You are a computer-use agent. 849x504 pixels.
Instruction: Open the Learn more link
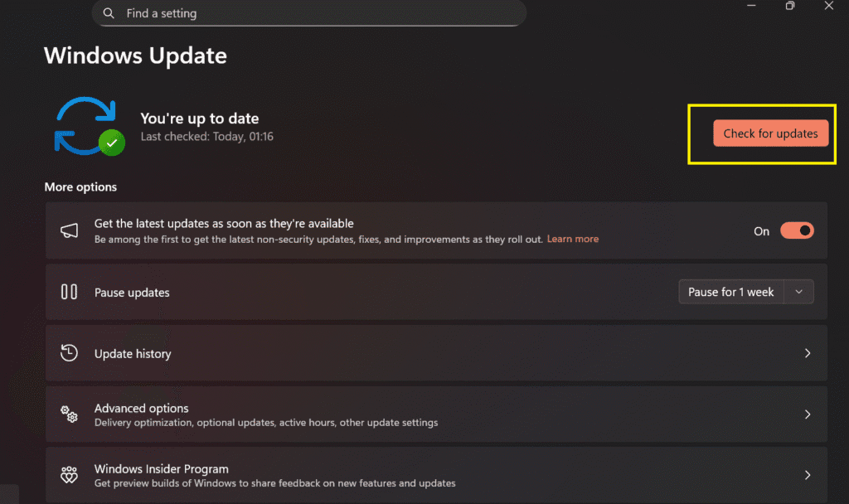(572, 239)
